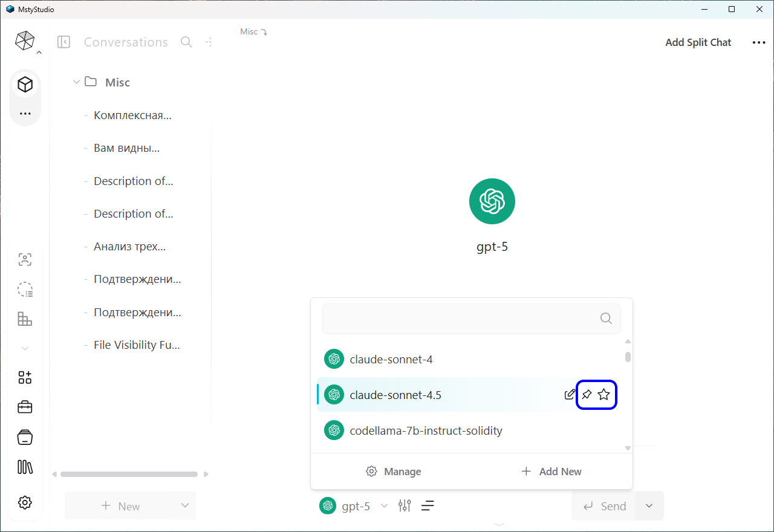This screenshot has height=532, width=774.
Task: Open the conversation "Вам видны..."
Action: point(126,148)
